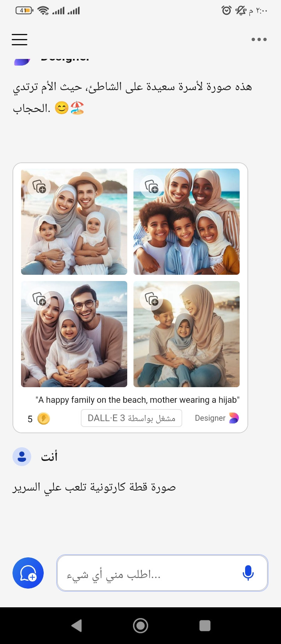Tap the copy icon on the bottom-right image

(151, 299)
